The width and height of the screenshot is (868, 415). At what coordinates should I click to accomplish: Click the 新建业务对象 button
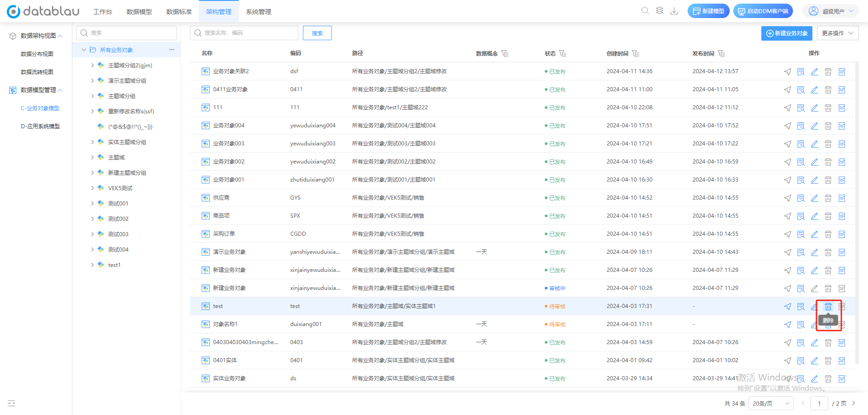click(x=787, y=33)
